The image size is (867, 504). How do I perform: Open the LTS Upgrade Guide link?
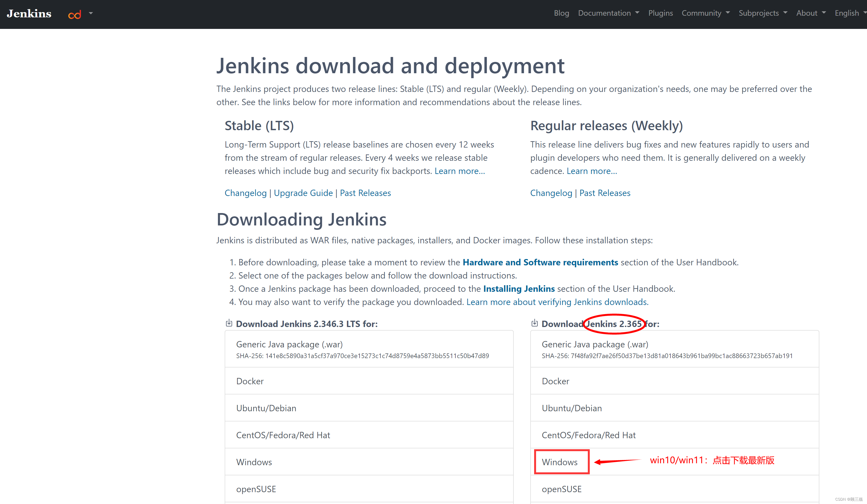click(303, 193)
